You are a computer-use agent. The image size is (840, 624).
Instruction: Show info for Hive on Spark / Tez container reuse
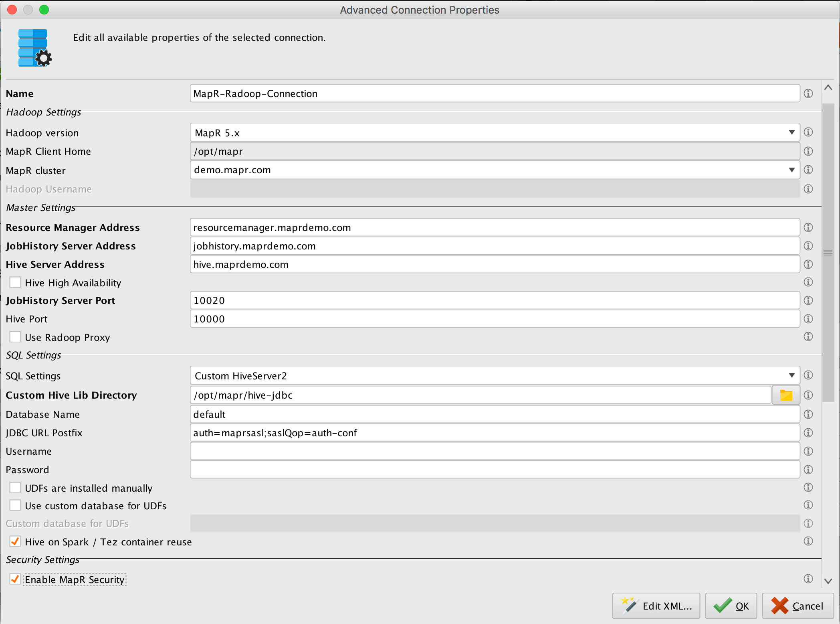point(808,541)
